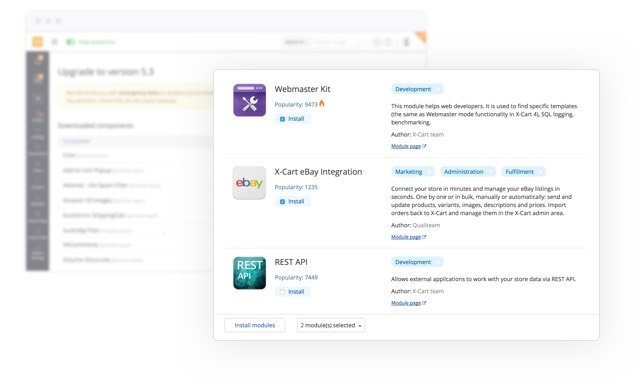Select the Administration tag
This screenshot has height=383, width=640.
[x=468, y=171]
